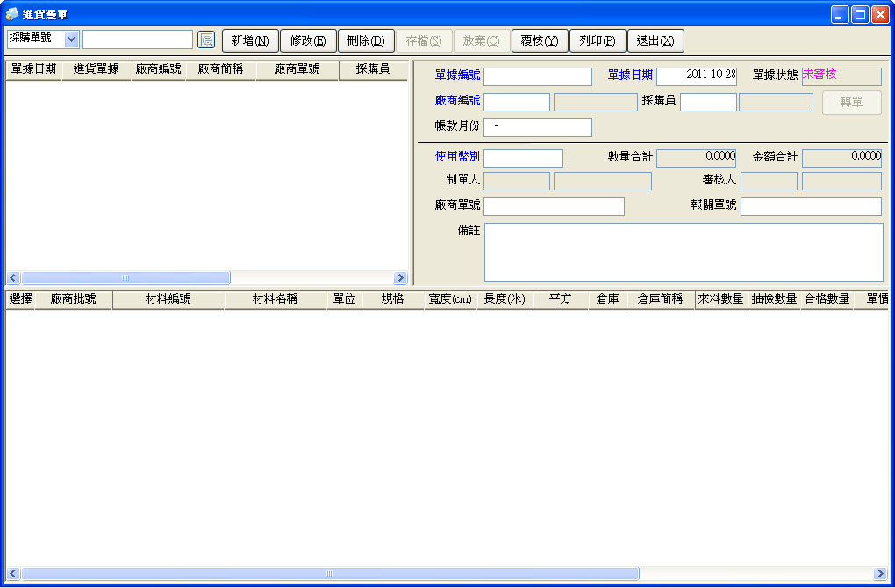Image resolution: width=895 pixels, height=588 pixels.
Task: Click the 合格數量 column header
Action: [x=827, y=299]
